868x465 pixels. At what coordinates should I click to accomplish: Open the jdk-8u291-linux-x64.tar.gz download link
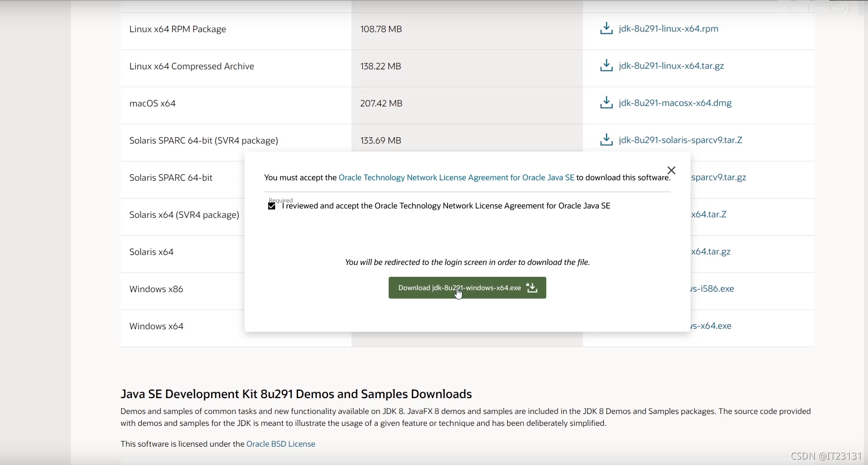[x=671, y=66]
